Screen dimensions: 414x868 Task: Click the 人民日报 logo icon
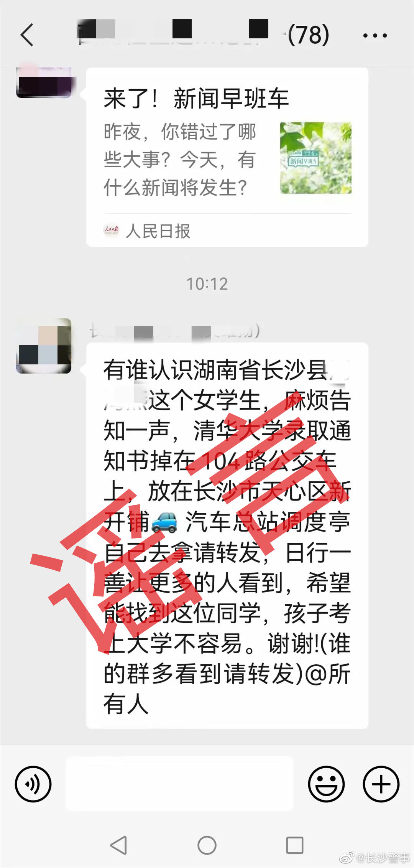(x=112, y=231)
